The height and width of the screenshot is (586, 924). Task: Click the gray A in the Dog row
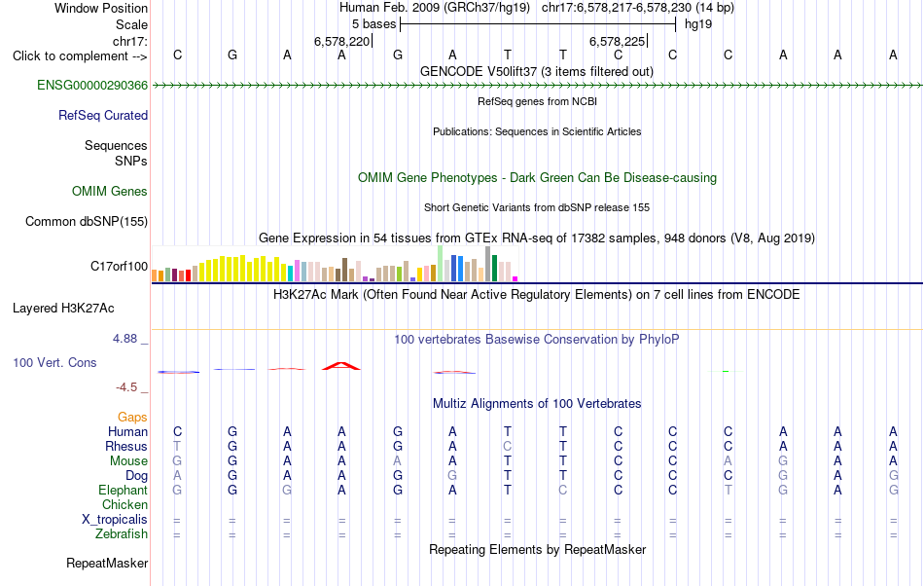(x=177, y=476)
